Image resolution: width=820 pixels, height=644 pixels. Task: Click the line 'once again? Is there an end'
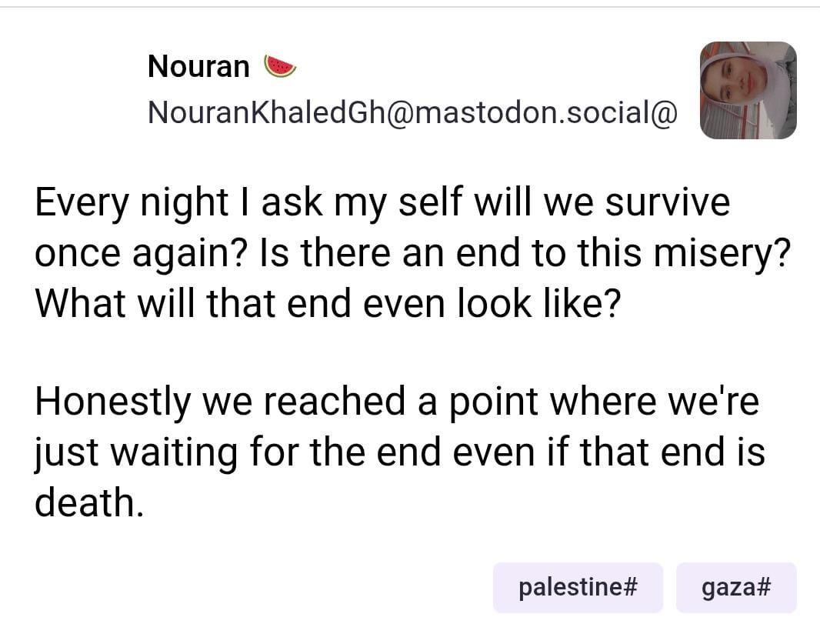[412, 253]
